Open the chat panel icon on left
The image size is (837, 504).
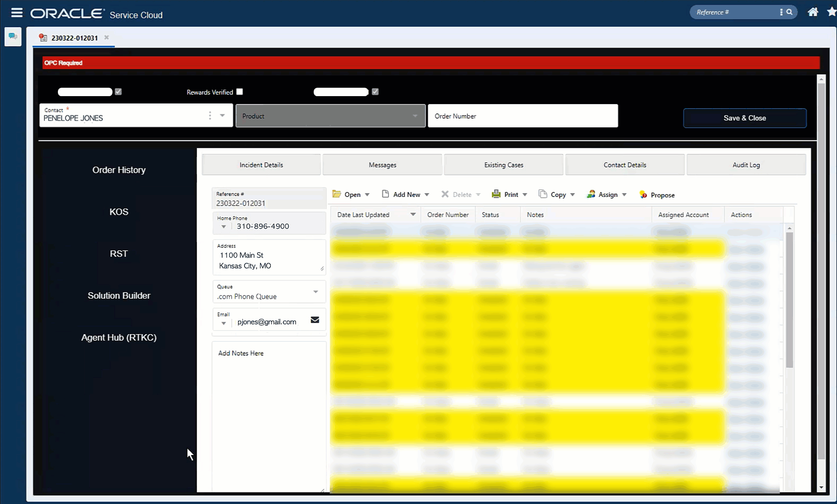coord(13,36)
